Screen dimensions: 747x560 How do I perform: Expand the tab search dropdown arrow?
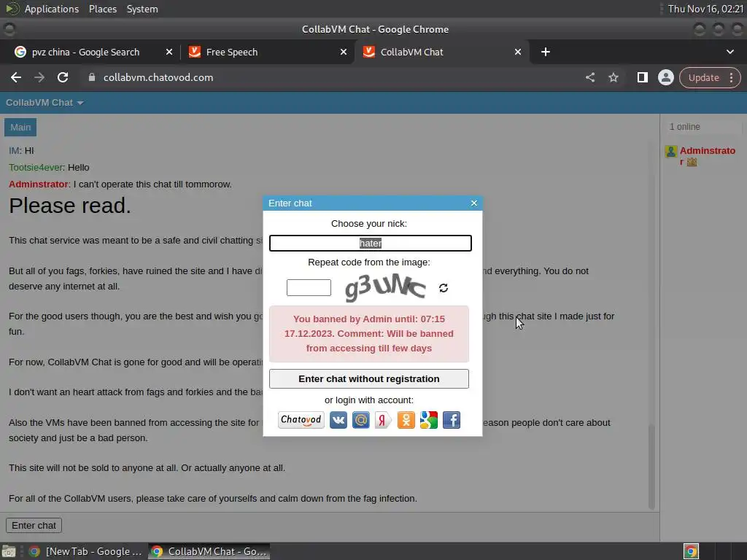729,52
